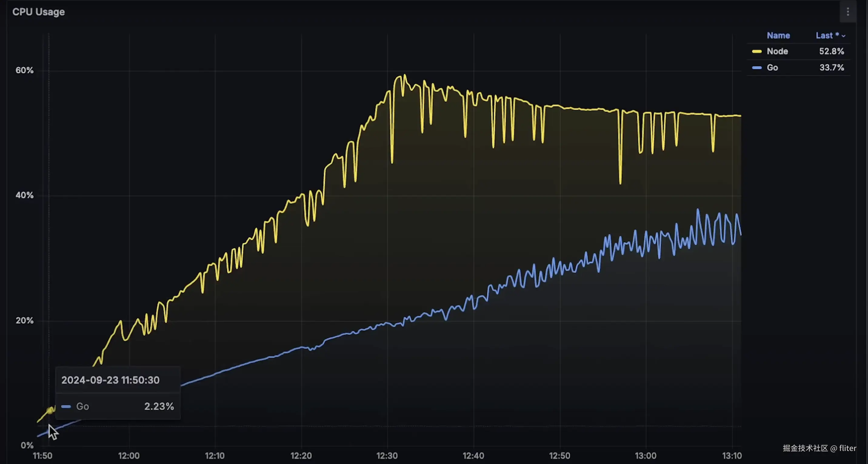Screen dimensions: 868x464
Task: Click the 60% y-axis label
Action: click(x=25, y=70)
